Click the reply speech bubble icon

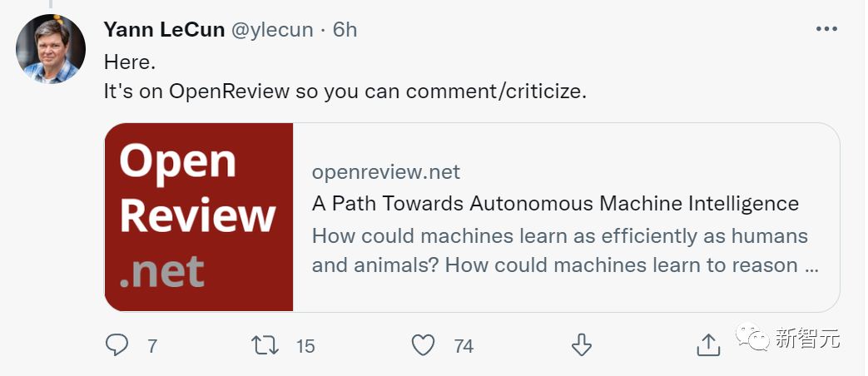[x=117, y=345]
